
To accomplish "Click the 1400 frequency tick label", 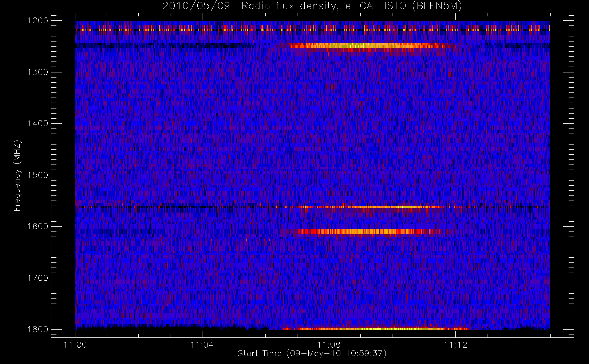I will click(38, 123).
